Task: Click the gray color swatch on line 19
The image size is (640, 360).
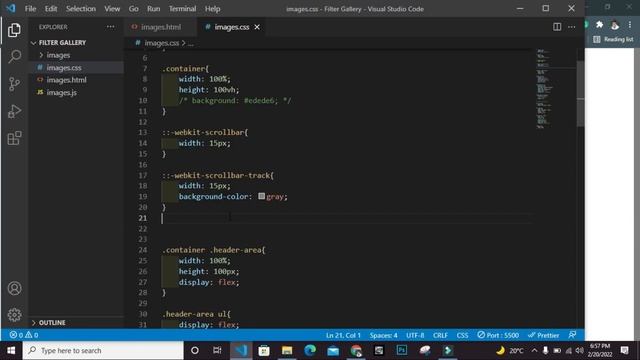Action: pyautogui.click(x=262, y=196)
